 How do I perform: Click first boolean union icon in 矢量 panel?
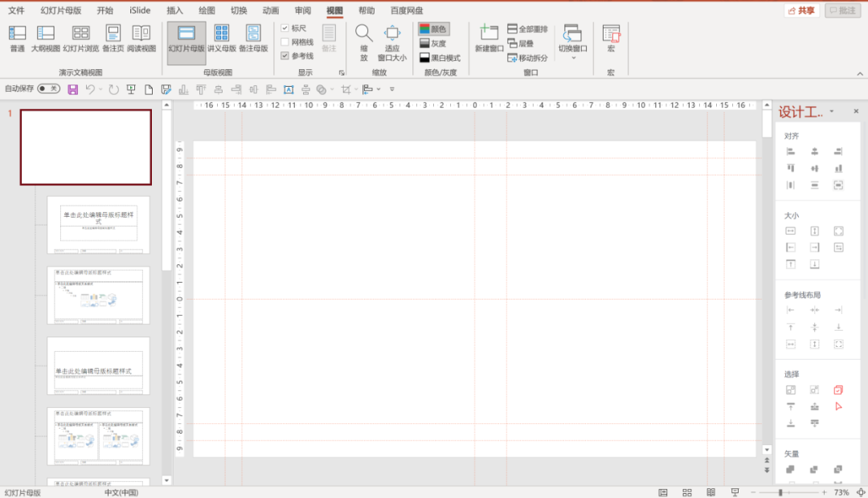(791, 470)
